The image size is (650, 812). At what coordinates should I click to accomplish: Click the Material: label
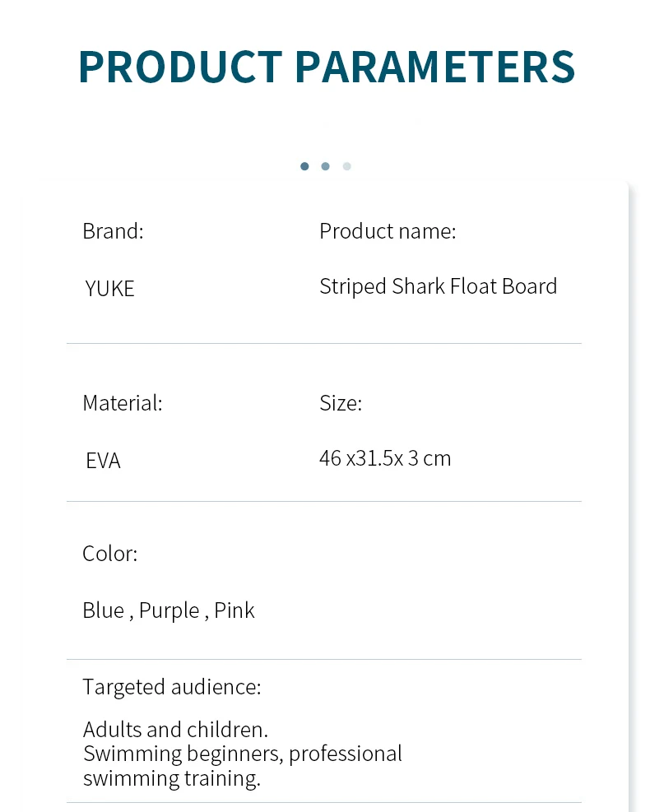click(x=123, y=403)
